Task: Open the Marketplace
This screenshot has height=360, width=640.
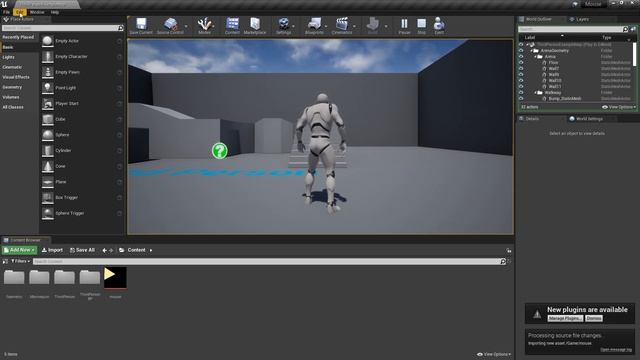Action: pyautogui.click(x=255, y=24)
